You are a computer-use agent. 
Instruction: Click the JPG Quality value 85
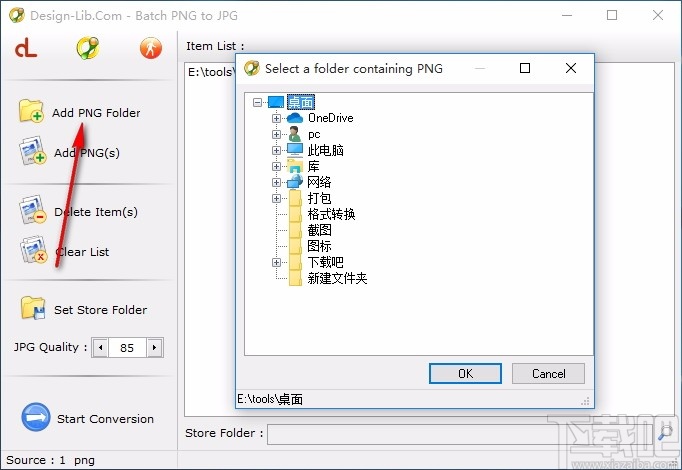coord(127,348)
